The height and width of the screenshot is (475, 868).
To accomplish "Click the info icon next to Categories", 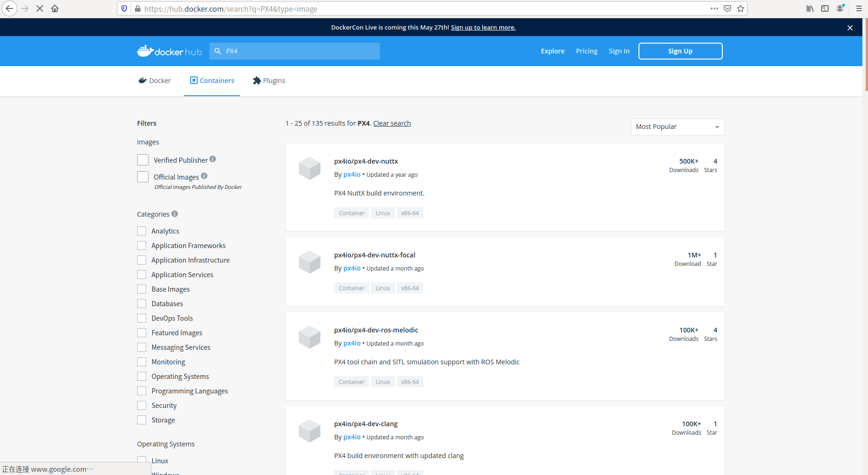I will tap(174, 213).
